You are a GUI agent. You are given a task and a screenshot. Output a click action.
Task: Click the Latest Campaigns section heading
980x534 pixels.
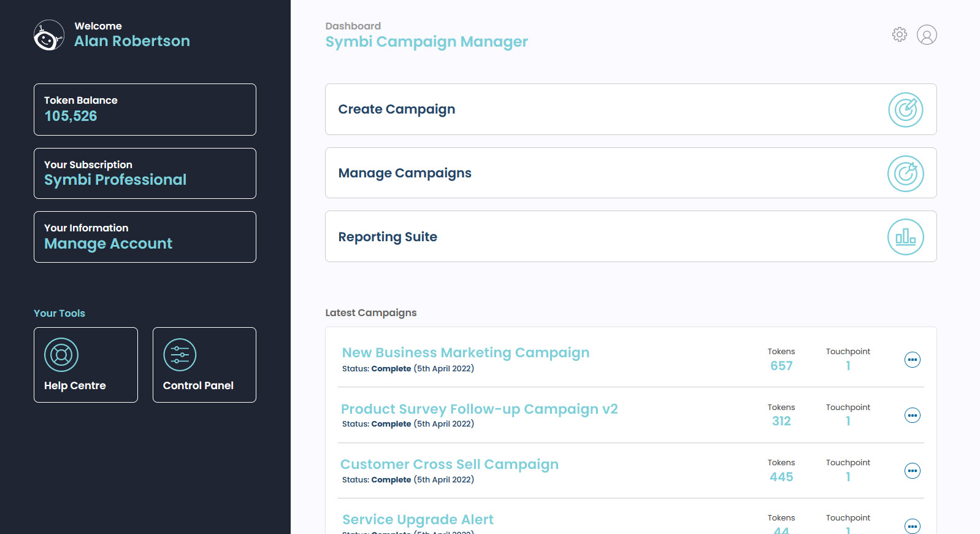(370, 312)
